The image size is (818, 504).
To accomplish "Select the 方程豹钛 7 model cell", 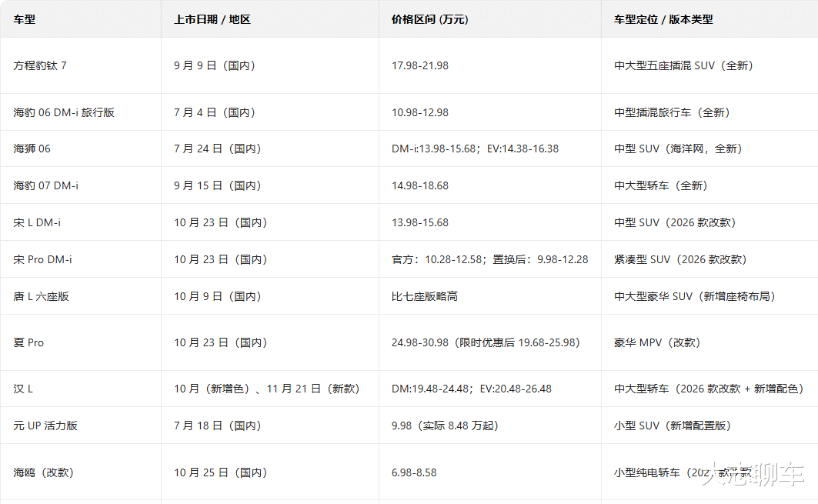I will click(x=40, y=65).
